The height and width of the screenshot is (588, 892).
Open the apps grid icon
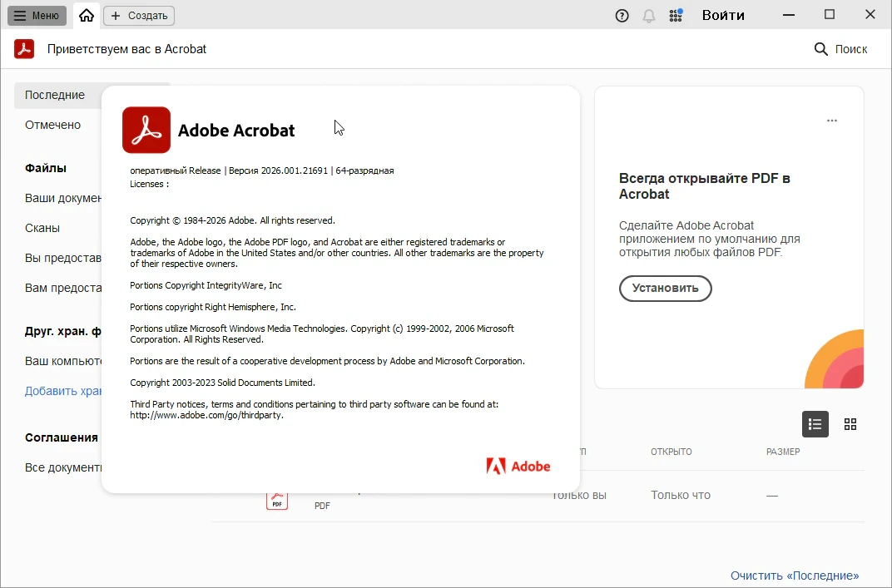pyautogui.click(x=676, y=16)
